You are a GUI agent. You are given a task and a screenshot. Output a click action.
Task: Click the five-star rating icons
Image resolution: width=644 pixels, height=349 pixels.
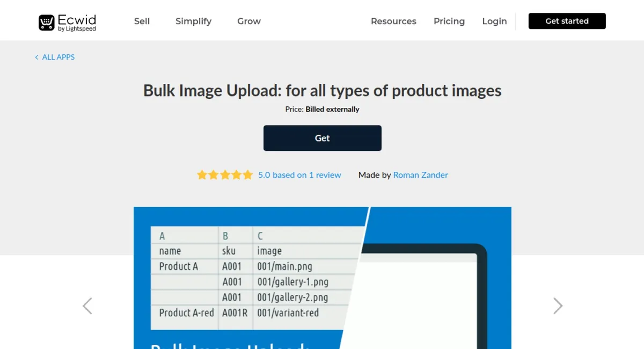tap(225, 175)
